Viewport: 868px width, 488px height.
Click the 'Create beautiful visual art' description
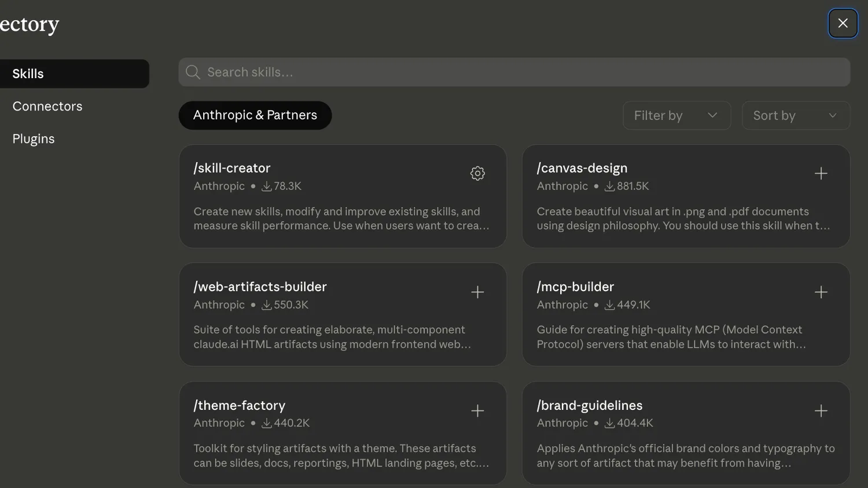[x=683, y=219]
